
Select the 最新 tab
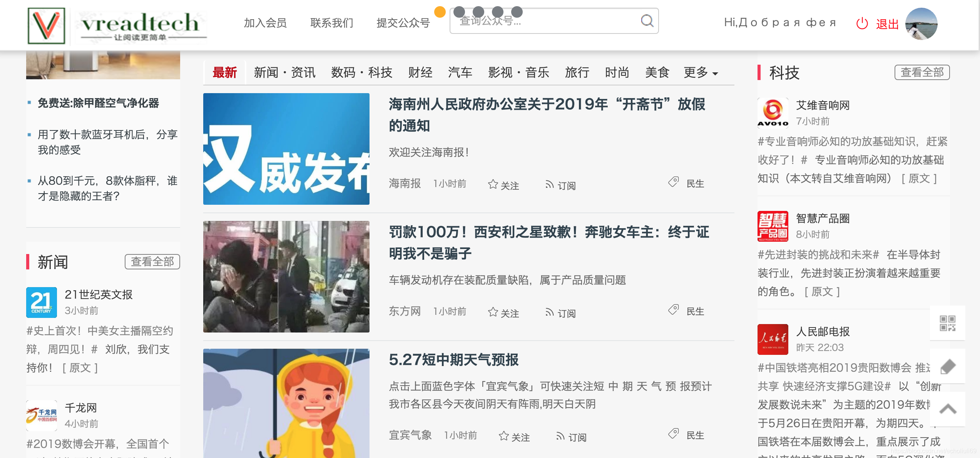[225, 72]
